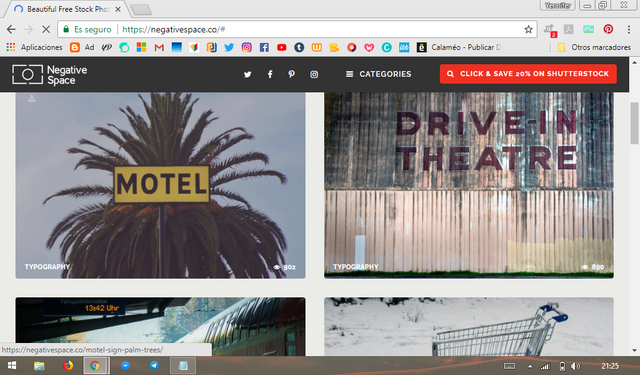The height and width of the screenshot is (375, 640).
Task: Open the YouTube bookmark
Action: 282,47
